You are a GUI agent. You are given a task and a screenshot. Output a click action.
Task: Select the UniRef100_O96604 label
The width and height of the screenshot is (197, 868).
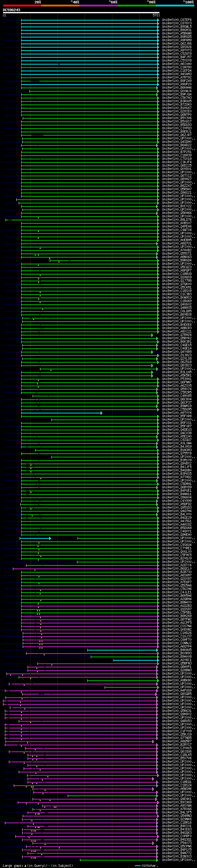176,497
